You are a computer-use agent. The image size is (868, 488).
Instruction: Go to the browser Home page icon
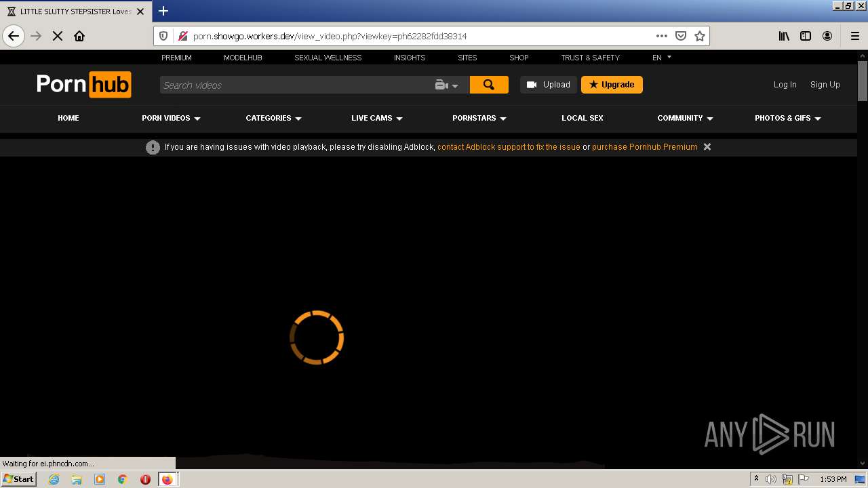click(x=79, y=36)
